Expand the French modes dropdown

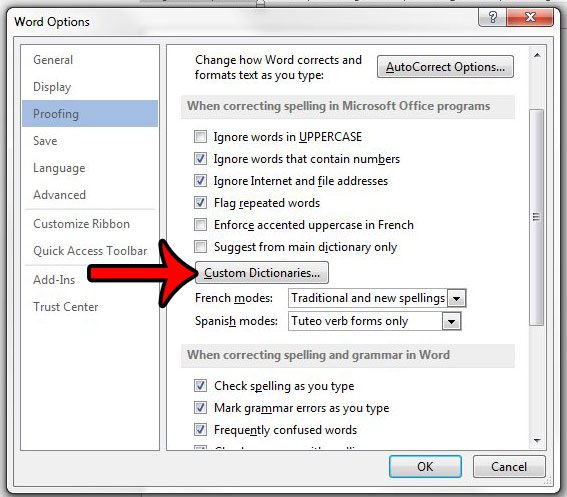point(457,298)
